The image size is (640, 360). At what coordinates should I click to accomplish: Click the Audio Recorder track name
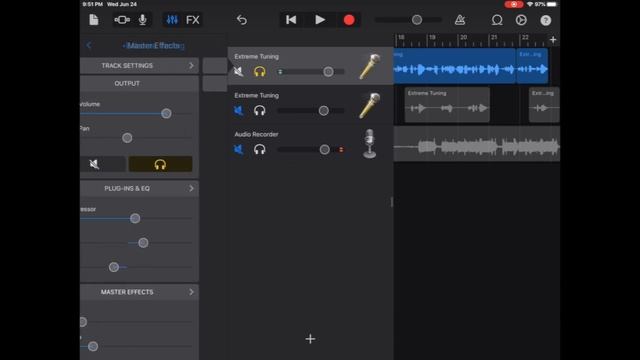[256, 134]
